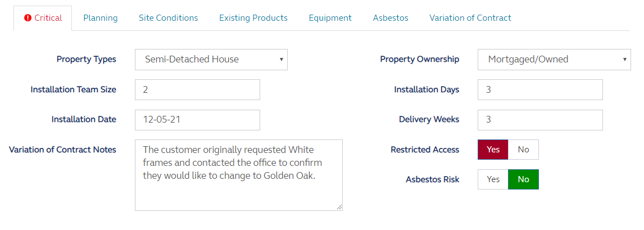This screenshot has width=644, height=230.
Task: Open the Site Conditions tab
Action: point(169,18)
